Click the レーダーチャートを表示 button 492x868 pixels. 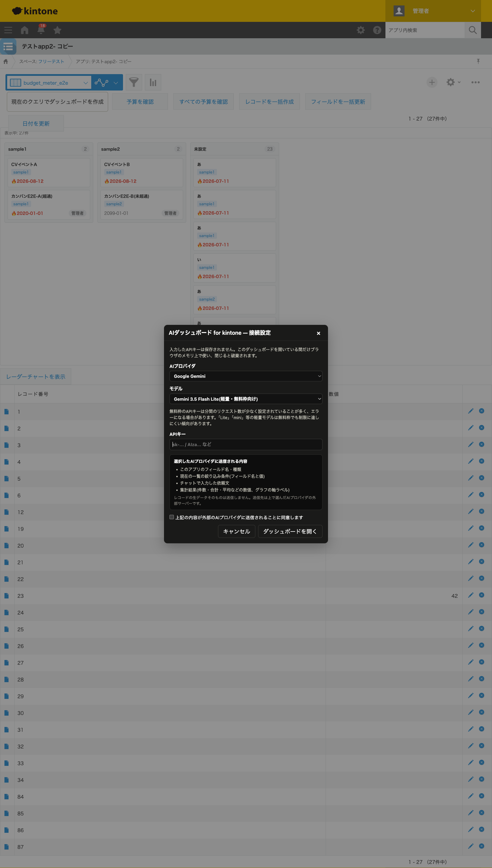tap(36, 376)
